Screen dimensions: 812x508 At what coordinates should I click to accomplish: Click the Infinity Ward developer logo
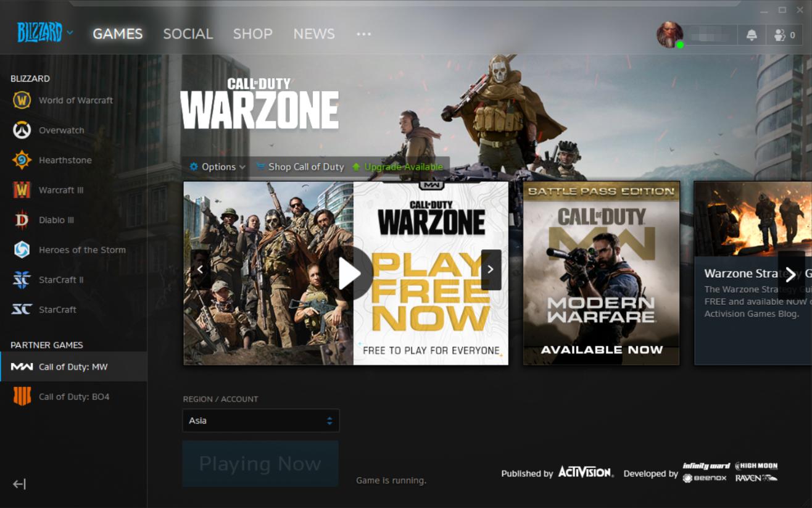(706, 466)
